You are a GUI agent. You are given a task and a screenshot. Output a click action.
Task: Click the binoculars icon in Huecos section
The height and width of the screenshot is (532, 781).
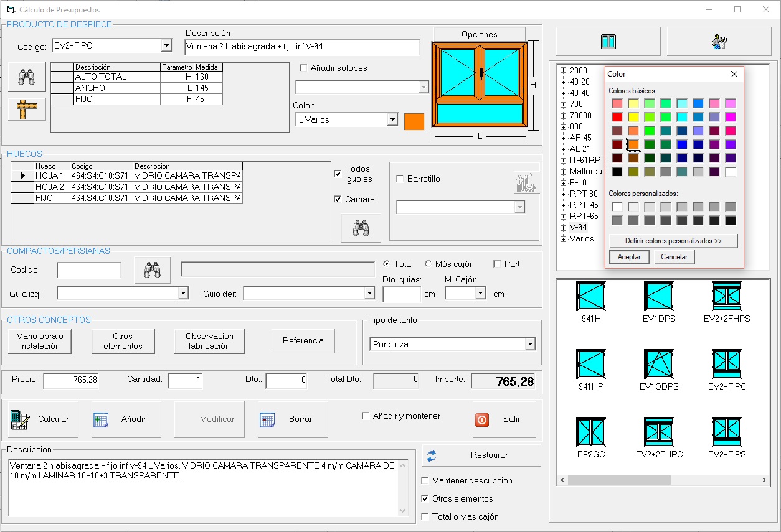point(361,228)
